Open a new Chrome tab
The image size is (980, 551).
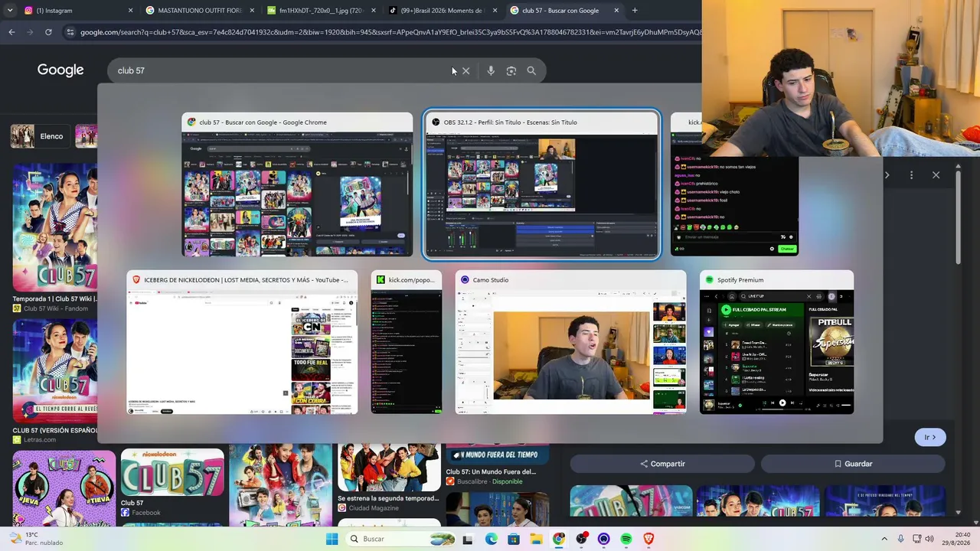coord(635,11)
